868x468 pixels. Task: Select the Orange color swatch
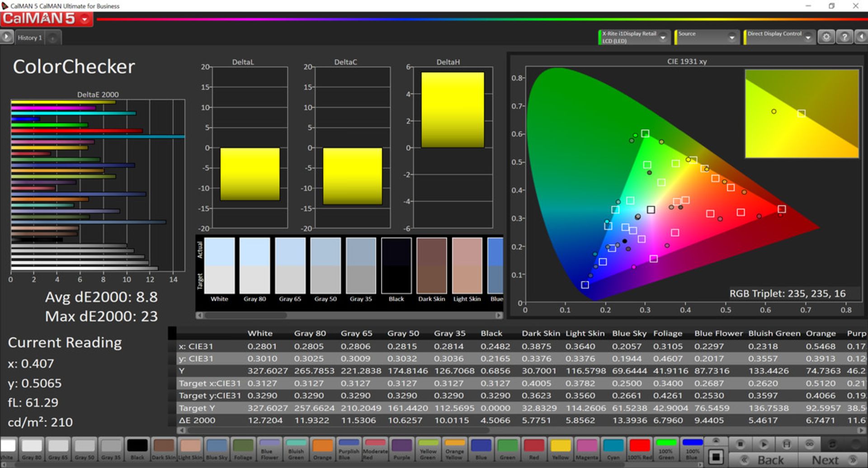pyautogui.click(x=322, y=449)
